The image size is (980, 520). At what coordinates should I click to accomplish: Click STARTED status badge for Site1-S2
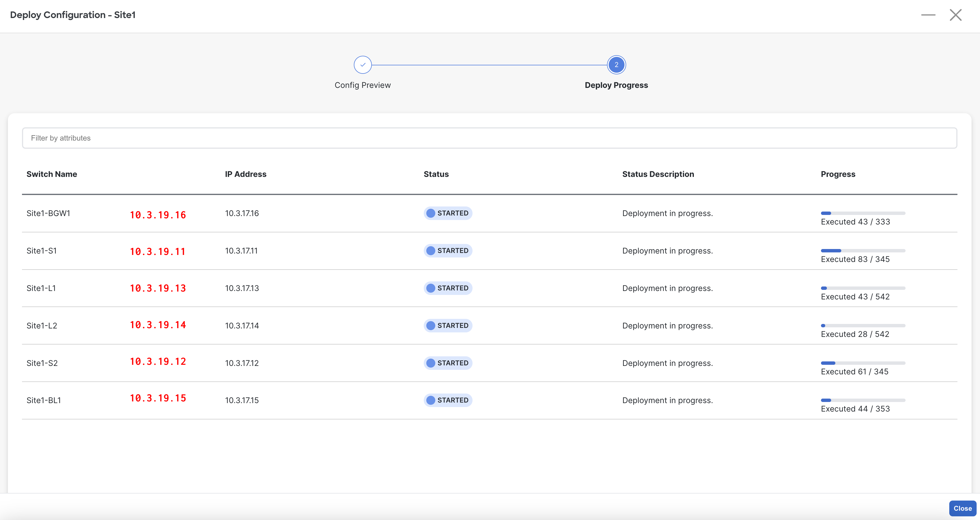[448, 363]
